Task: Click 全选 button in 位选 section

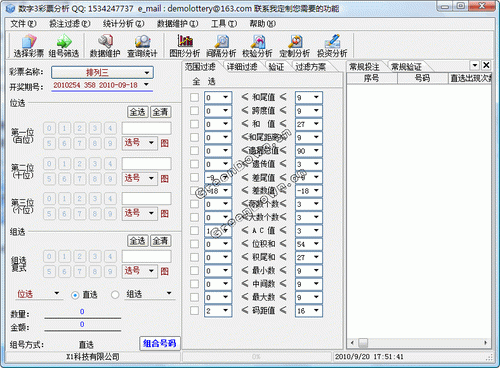Action: click(138, 112)
